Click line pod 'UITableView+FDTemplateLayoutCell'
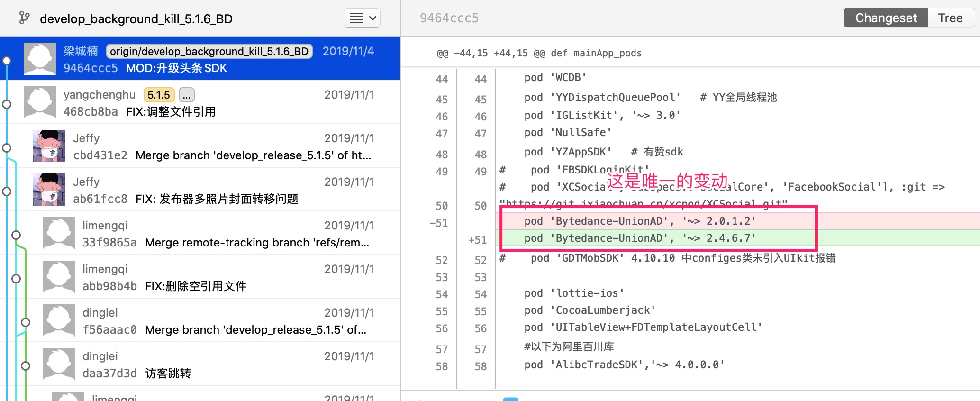Viewport: 980px width, 401px height. pyautogui.click(x=643, y=327)
